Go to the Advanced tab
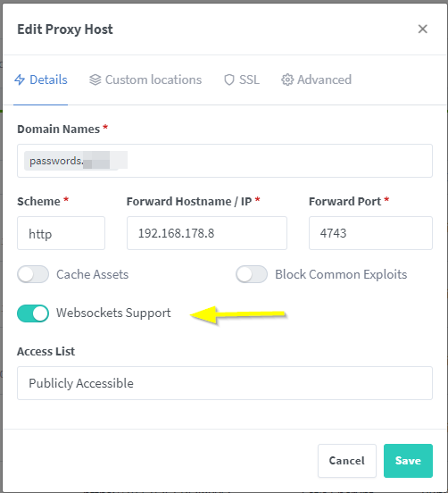This screenshot has width=448, height=493. click(x=316, y=79)
